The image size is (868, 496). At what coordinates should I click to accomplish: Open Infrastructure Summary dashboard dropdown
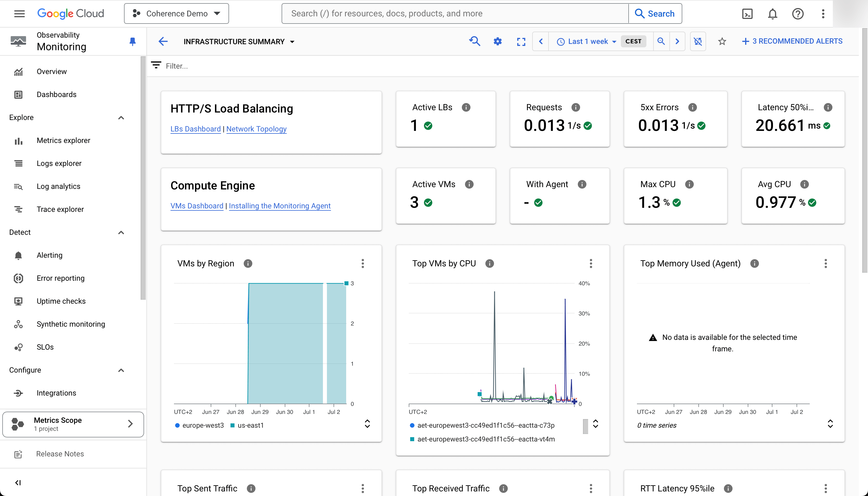(x=239, y=42)
